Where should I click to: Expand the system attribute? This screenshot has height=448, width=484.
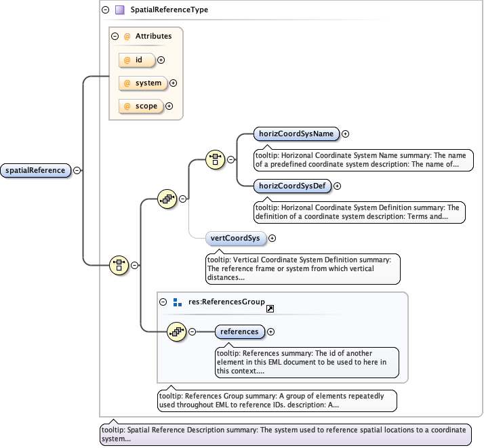pyautogui.click(x=173, y=83)
